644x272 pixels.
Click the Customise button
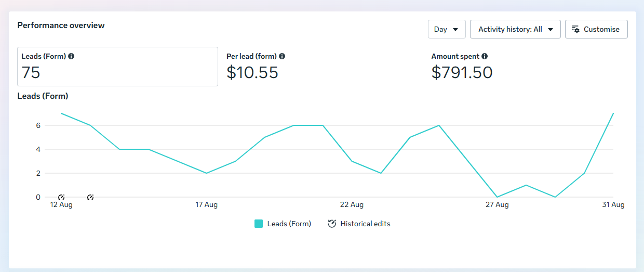[596, 29]
